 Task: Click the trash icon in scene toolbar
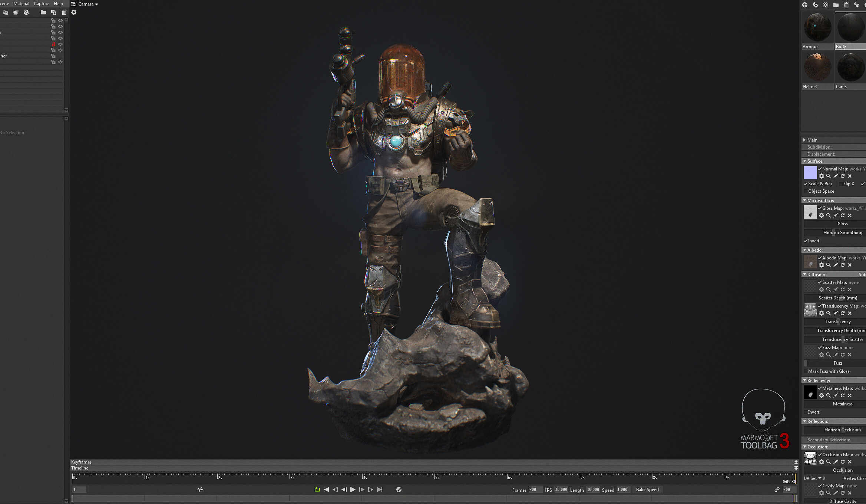pyautogui.click(x=64, y=12)
